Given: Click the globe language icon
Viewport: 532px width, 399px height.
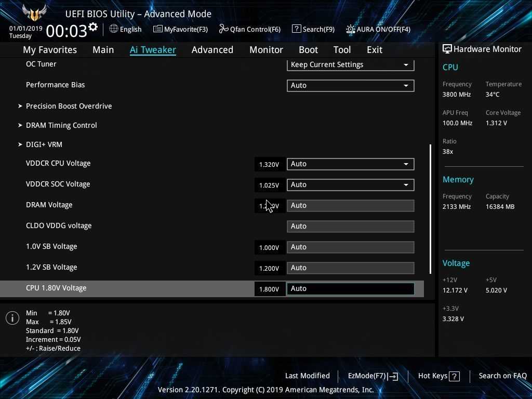Looking at the screenshot, I should tap(114, 29).
